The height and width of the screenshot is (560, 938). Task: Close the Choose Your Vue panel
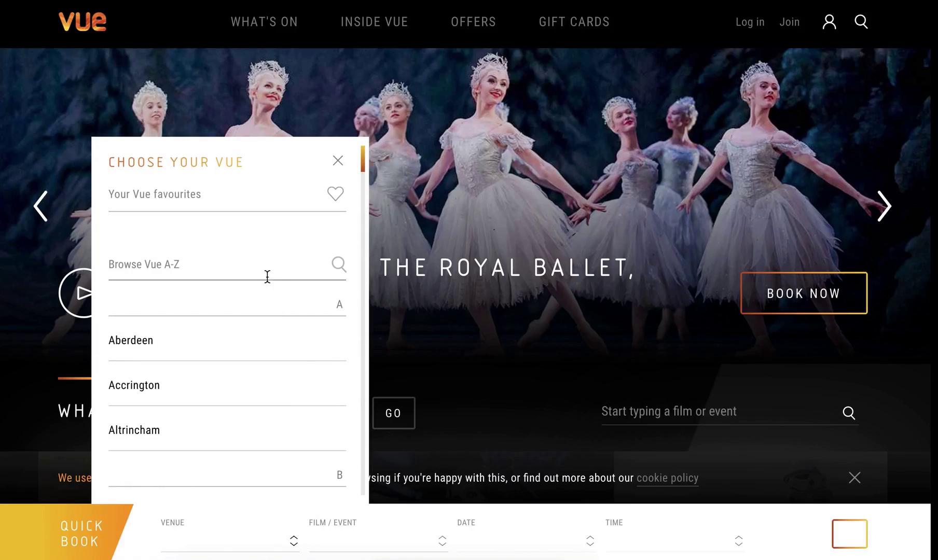coord(338,161)
